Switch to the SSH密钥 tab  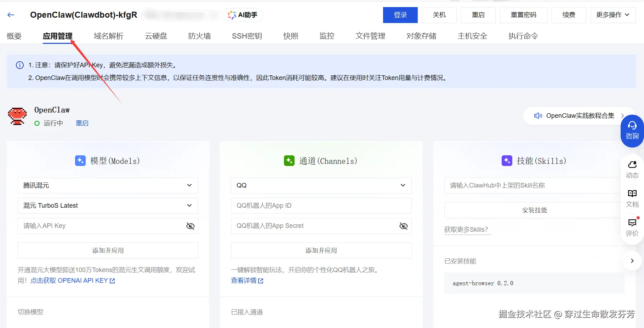click(247, 36)
